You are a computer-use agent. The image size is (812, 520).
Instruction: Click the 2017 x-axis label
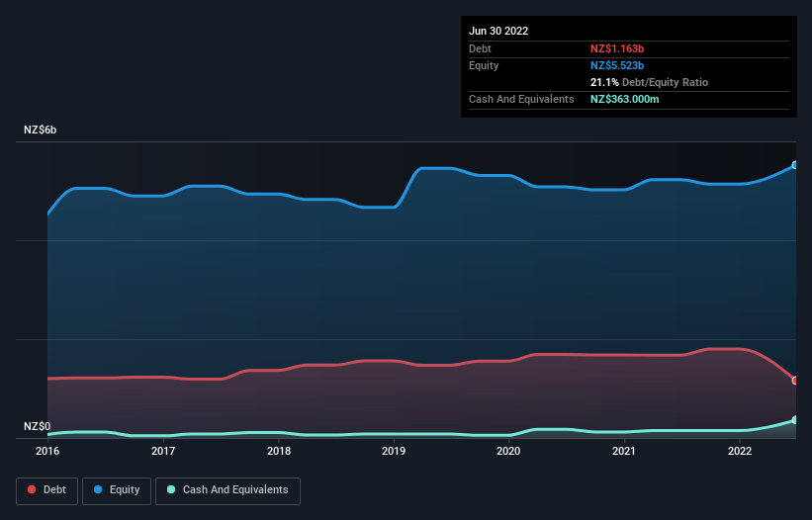[x=163, y=451]
